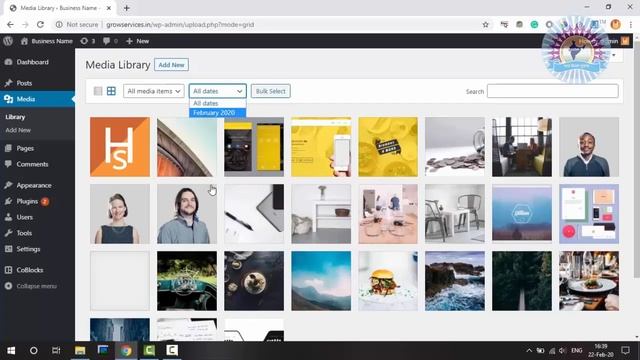
Task: Select the restaurant plated dish thumbnail
Action: click(x=589, y=281)
